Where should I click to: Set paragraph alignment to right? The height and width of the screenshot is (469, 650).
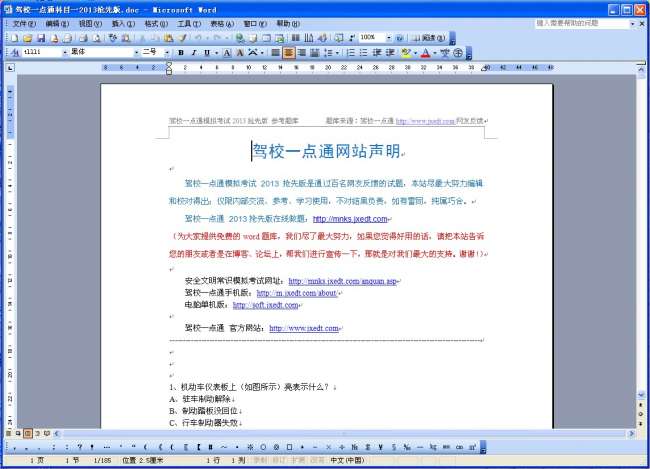(x=302, y=53)
